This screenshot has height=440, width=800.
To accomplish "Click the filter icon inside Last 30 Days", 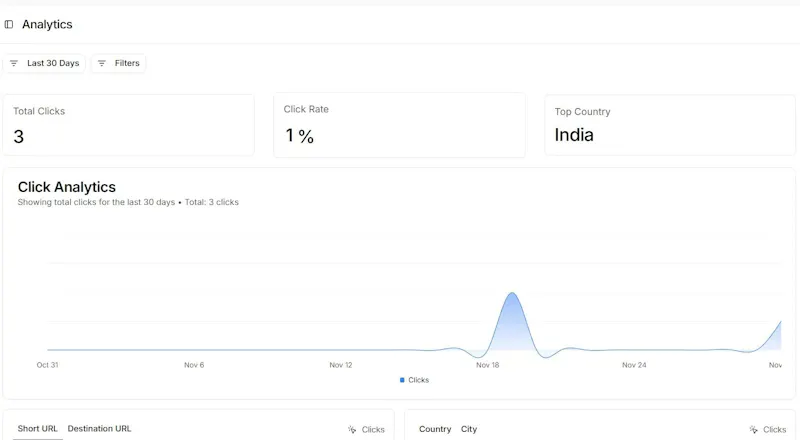I will point(14,63).
